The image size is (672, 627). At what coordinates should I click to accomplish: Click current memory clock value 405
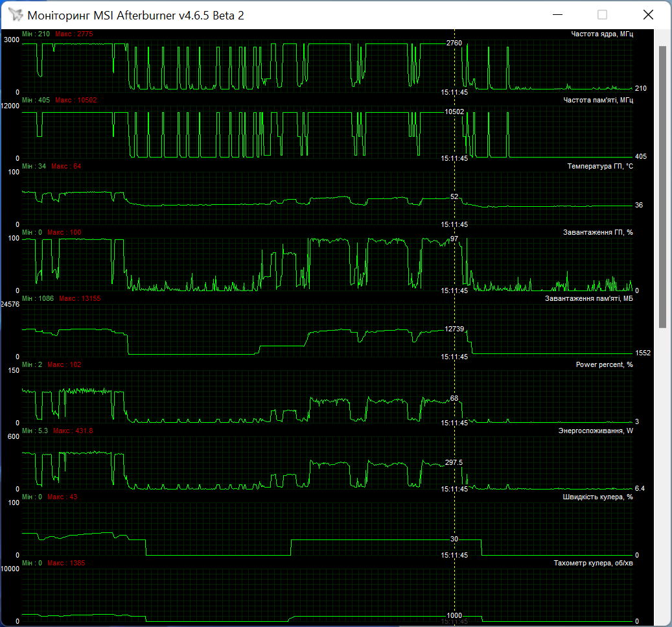pyautogui.click(x=641, y=156)
